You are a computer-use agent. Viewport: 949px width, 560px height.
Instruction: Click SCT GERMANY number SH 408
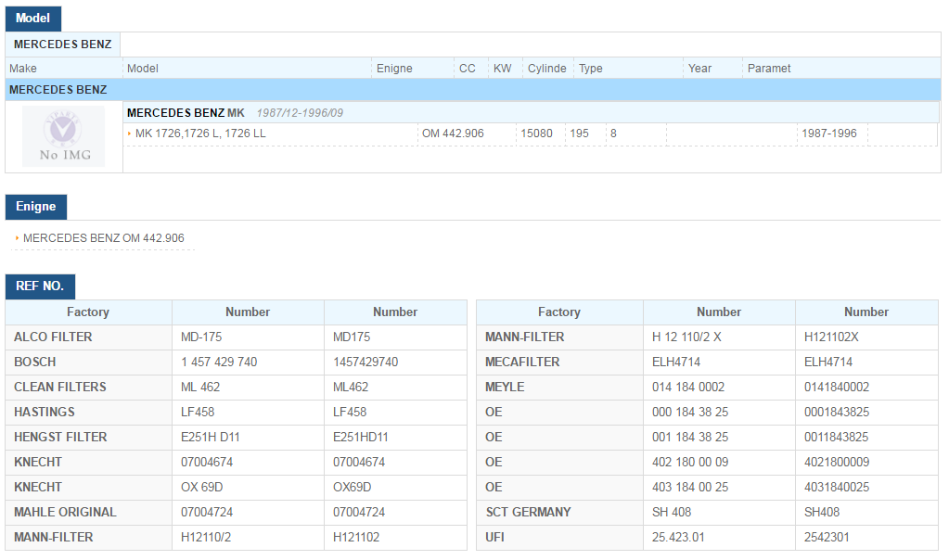pyautogui.click(x=672, y=512)
